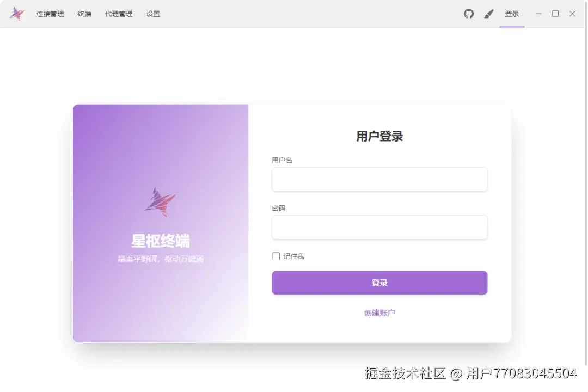Check the 记住我 checkbox
This screenshot has height=392, width=588.
point(275,256)
